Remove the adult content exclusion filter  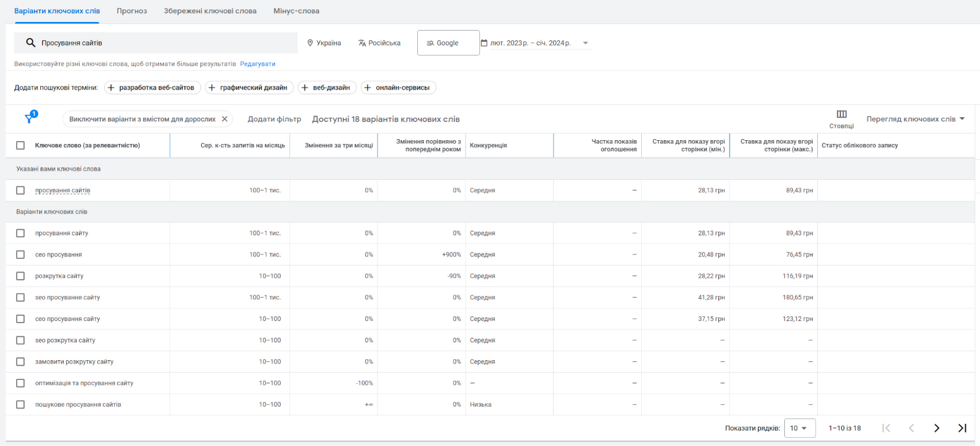point(225,119)
